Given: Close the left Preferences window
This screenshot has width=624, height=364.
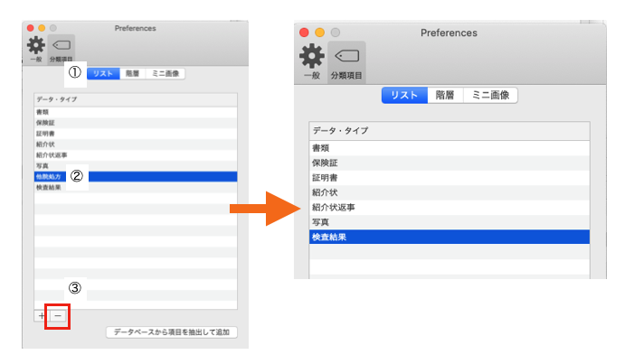Looking at the screenshot, I should tap(30, 29).
